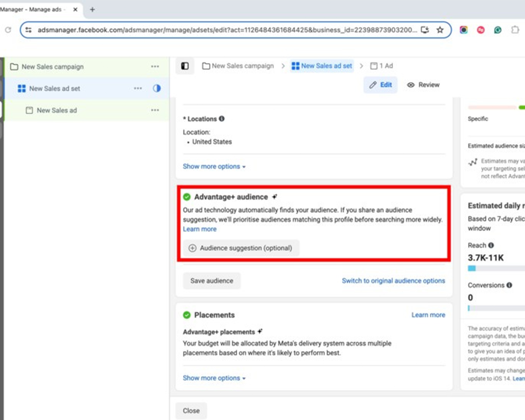Expand Show more options under Placements

point(214,378)
